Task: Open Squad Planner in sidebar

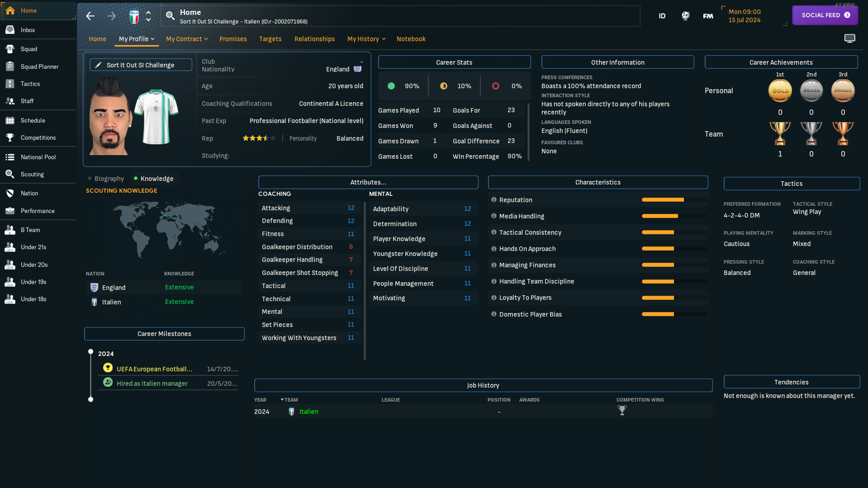Action: [39, 66]
